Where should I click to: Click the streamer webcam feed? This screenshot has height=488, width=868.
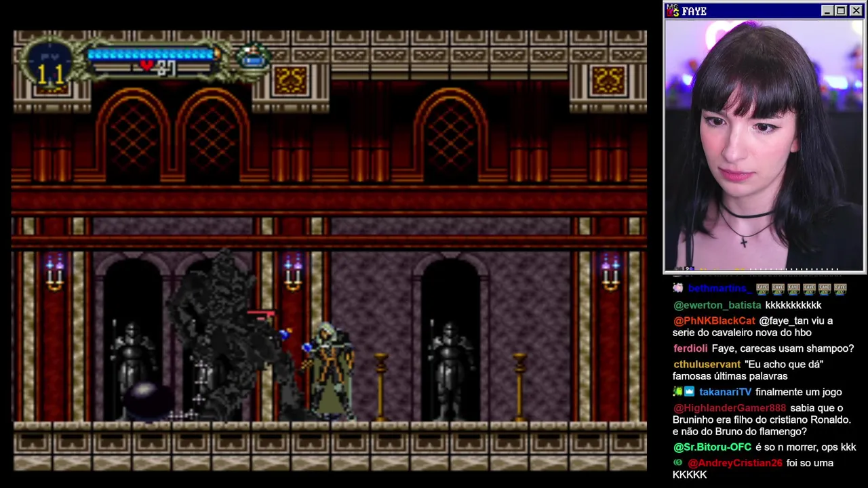764,145
